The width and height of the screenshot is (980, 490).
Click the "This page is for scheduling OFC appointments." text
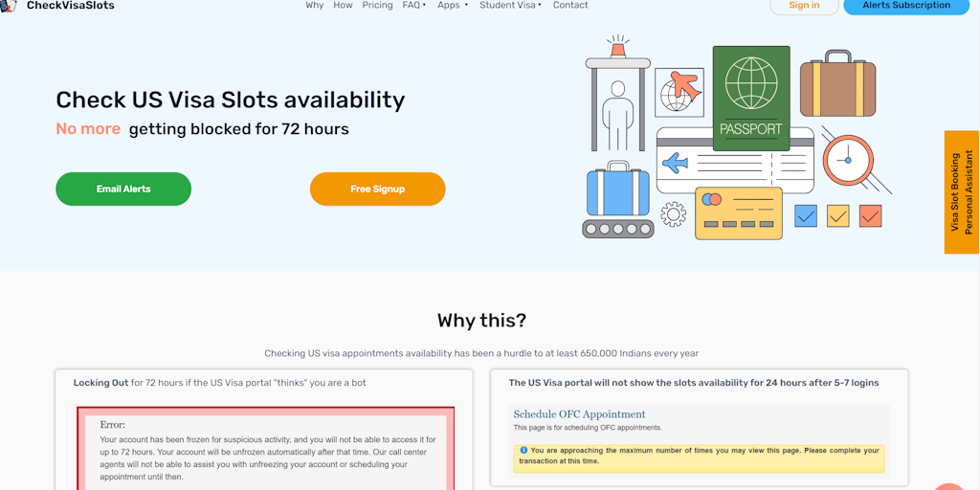(x=588, y=428)
